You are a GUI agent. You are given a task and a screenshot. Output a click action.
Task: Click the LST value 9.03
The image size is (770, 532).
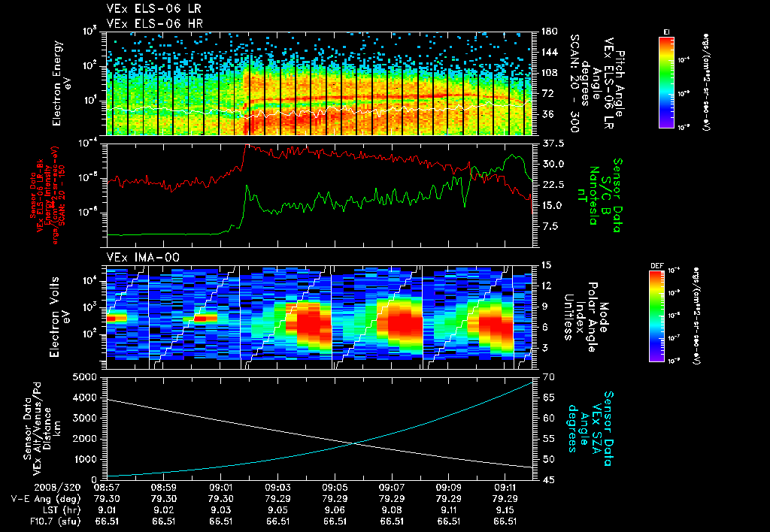pos(221,510)
